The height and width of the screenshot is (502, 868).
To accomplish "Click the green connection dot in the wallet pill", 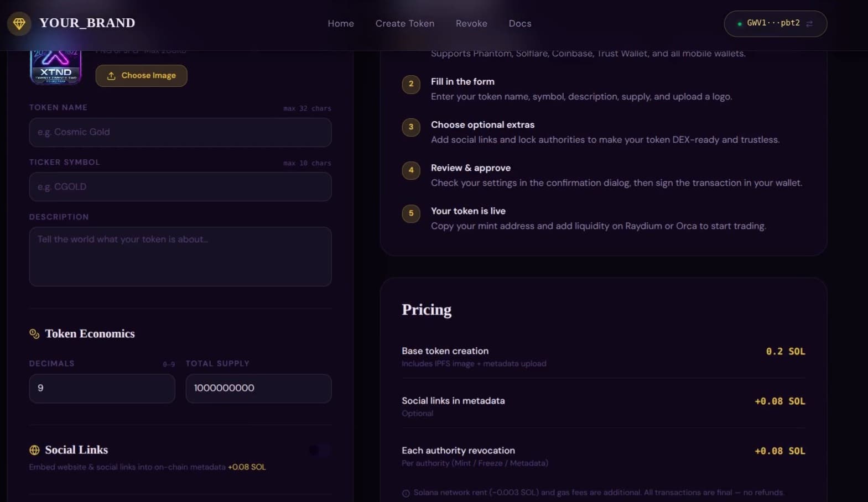I will pos(740,24).
